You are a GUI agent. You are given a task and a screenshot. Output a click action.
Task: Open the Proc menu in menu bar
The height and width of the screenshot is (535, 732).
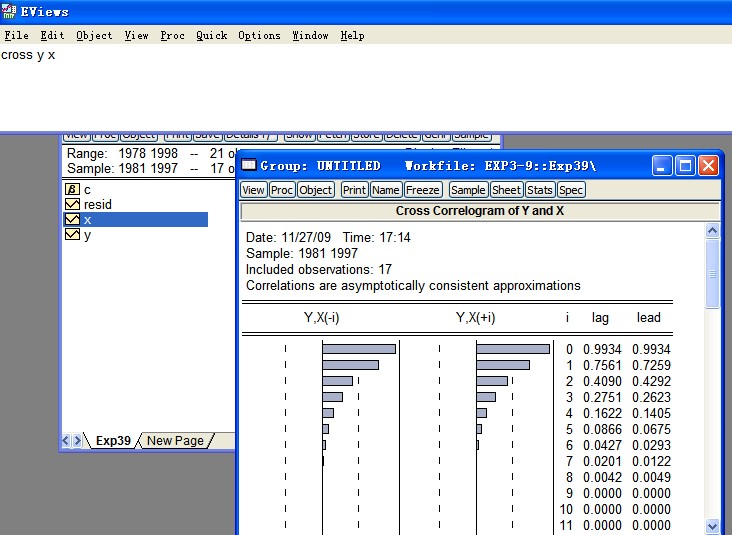tap(172, 35)
